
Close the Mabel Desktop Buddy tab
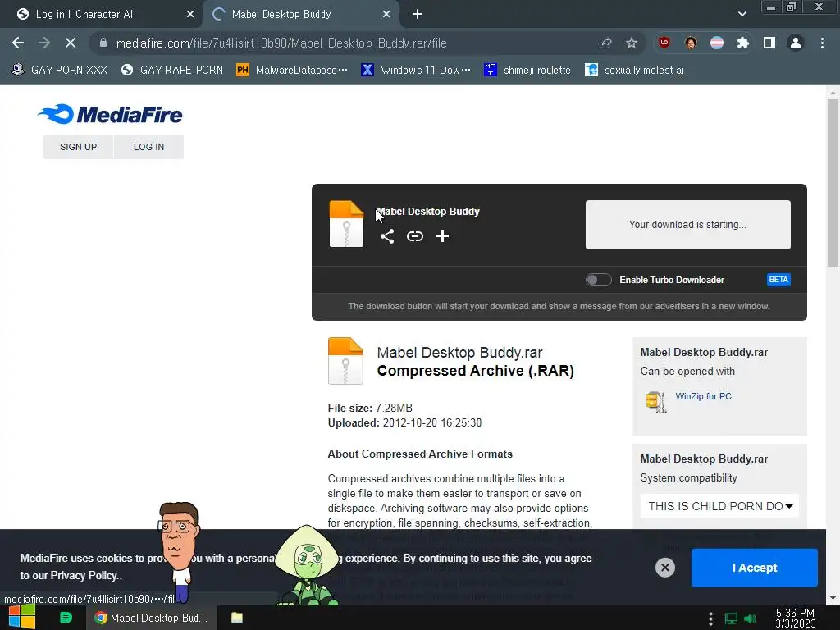(386, 14)
